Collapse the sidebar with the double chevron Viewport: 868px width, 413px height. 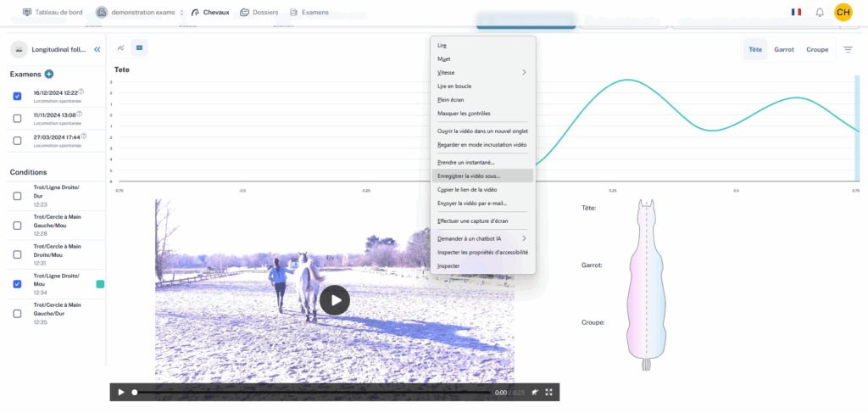(x=97, y=50)
